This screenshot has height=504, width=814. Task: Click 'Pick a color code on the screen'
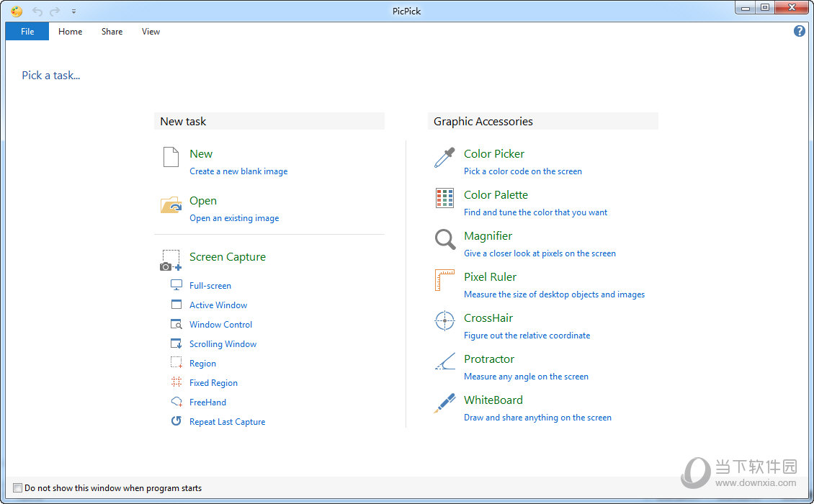point(523,171)
